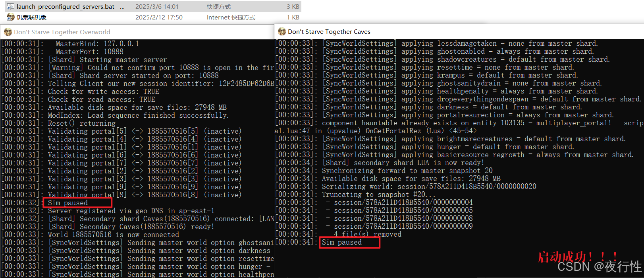644x278 pixels.
Task: Click the Don't Starve Together Caves window icon
Action: (282, 31)
